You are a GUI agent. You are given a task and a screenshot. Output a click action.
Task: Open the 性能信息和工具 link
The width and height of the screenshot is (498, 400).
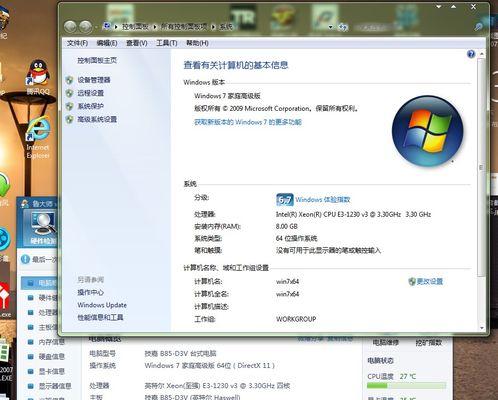click(x=100, y=317)
